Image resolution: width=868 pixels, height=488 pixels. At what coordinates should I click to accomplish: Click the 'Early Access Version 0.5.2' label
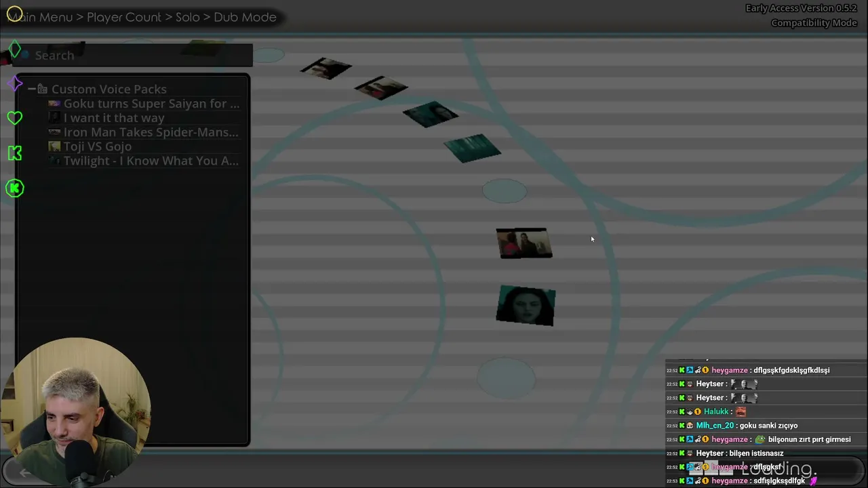tap(802, 8)
